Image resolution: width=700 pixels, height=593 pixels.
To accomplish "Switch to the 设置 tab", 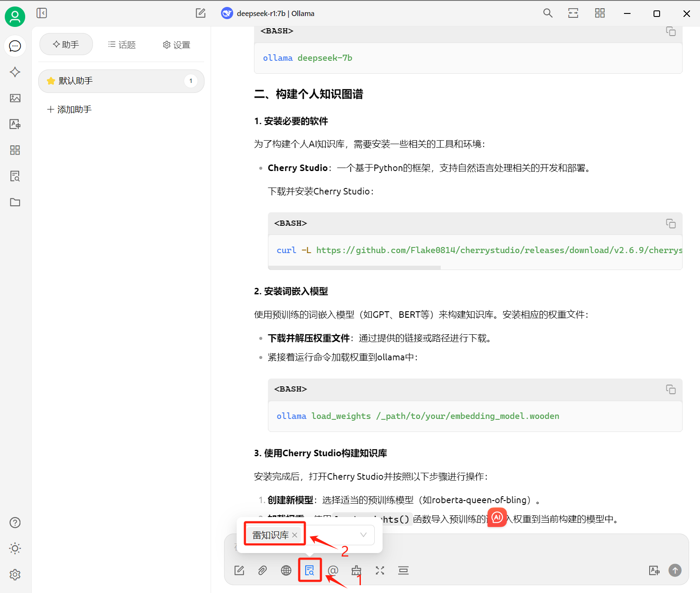I will [x=176, y=45].
